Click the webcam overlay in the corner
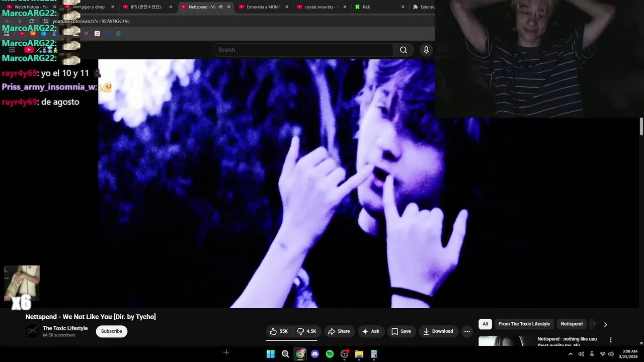 coord(539,59)
